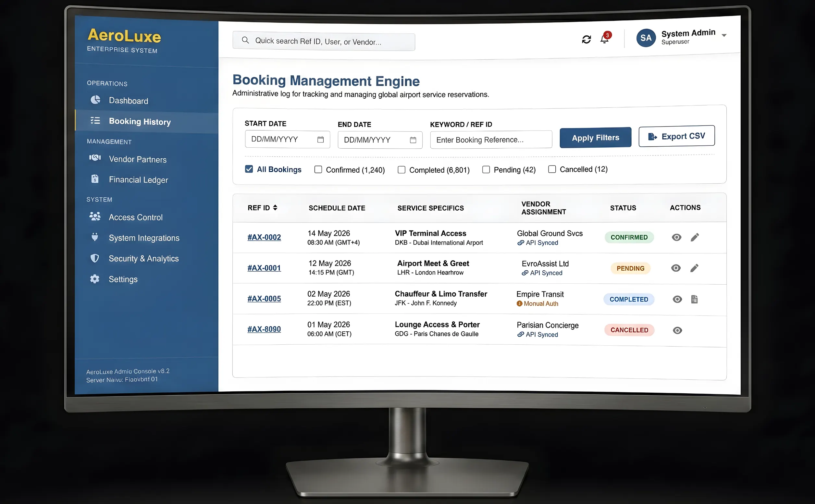This screenshot has width=815, height=504.
Task: Check the Cancelled (12) filter
Action: pyautogui.click(x=552, y=169)
